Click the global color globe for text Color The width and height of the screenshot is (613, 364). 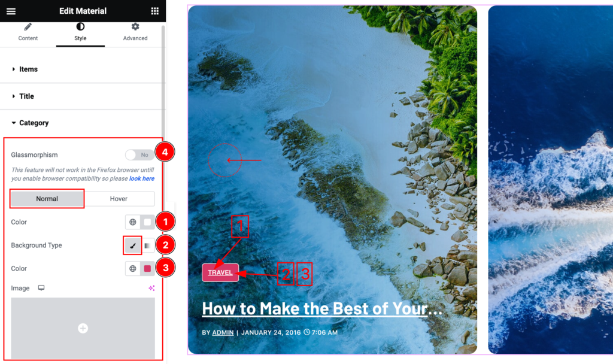point(133,222)
